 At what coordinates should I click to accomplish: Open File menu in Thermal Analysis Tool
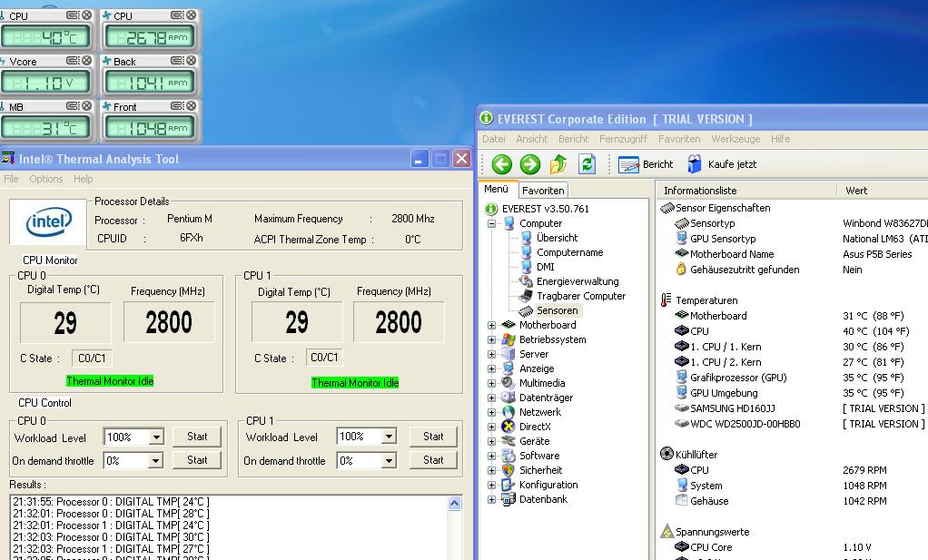tap(11, 179)
